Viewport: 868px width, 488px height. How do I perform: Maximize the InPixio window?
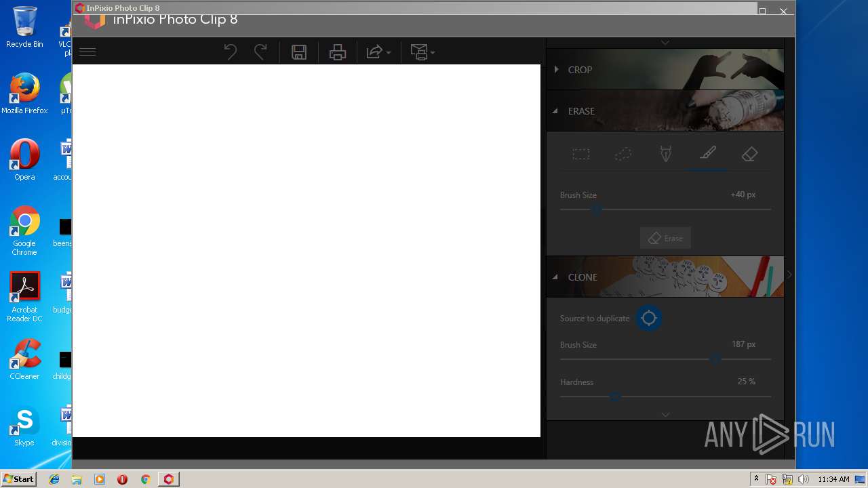(762, 11)
